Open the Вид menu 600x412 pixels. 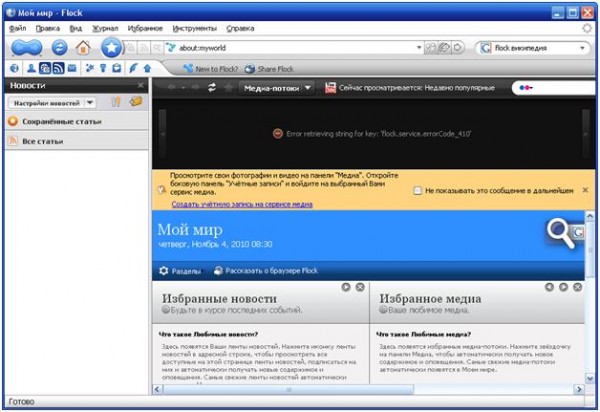[x=76, y=28]
